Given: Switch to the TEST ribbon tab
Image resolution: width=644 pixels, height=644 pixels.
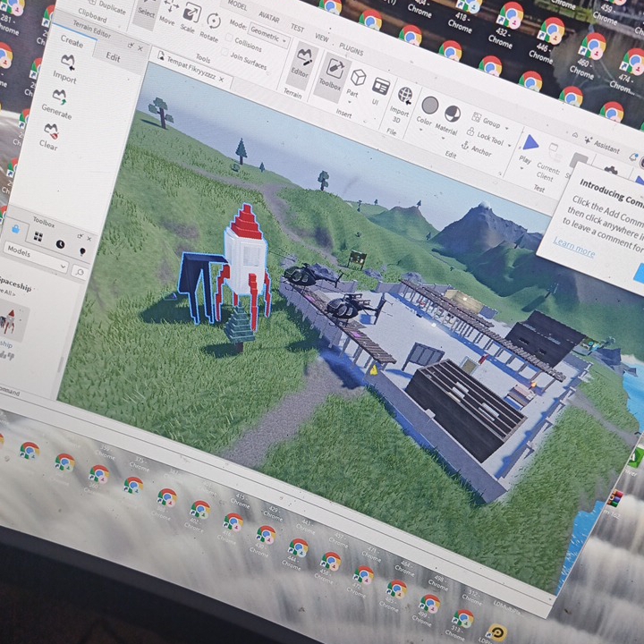Looking at the screenshot, I should (297, 28).
